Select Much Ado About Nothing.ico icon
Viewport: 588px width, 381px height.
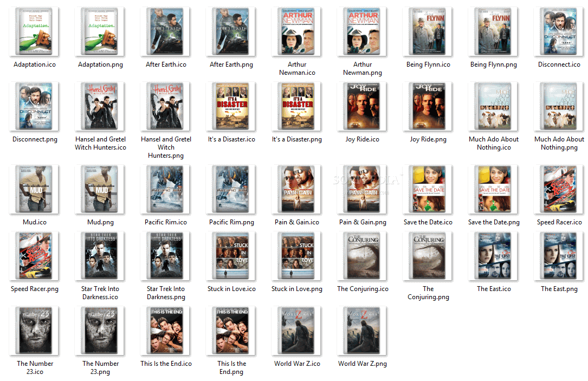(x=494, y=107)
